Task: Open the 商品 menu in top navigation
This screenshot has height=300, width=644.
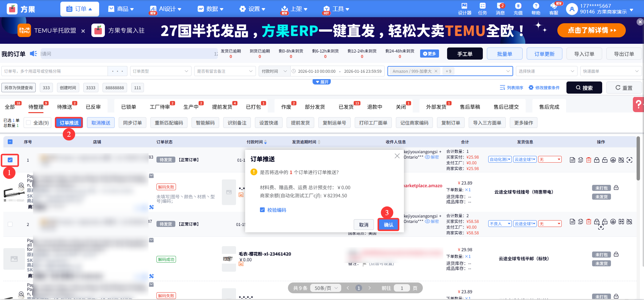Action: (121, 9)
